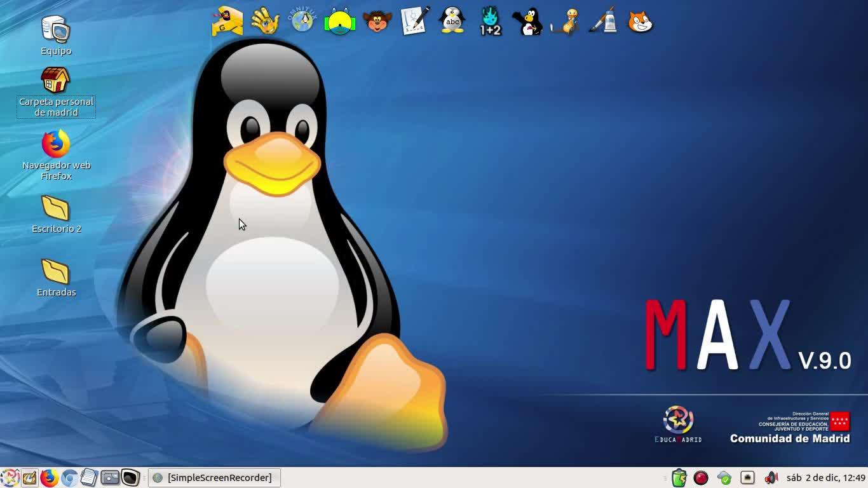868x488 pixels.
Task: Open the yellow round face game icon
Action: pyautogui.click(x=340, y=21)
